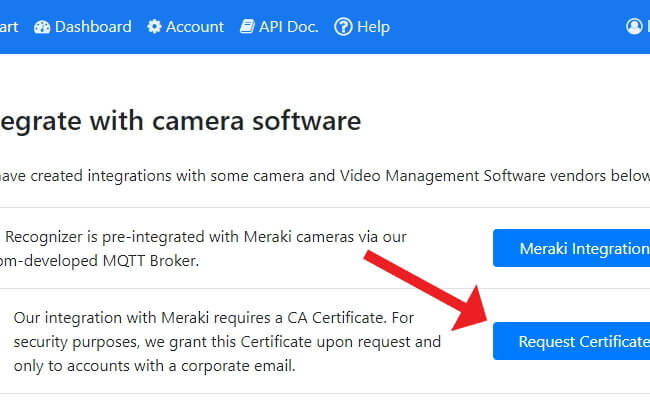Screen dimensions: 650x400
Task: Select the API Doc. text link
Action: [x=289, y=27]
